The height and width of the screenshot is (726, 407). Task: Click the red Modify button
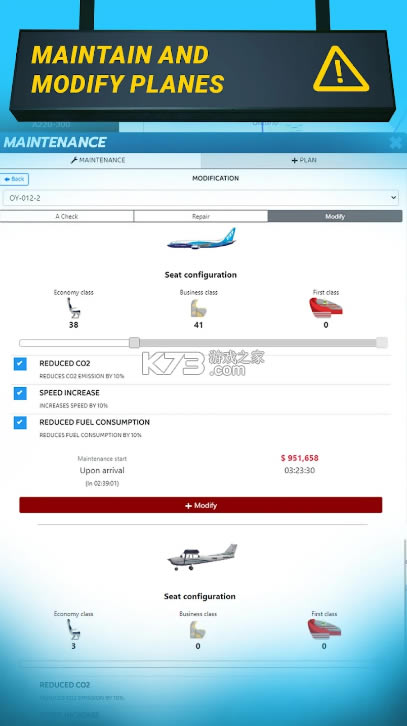(x=201, y=505)
